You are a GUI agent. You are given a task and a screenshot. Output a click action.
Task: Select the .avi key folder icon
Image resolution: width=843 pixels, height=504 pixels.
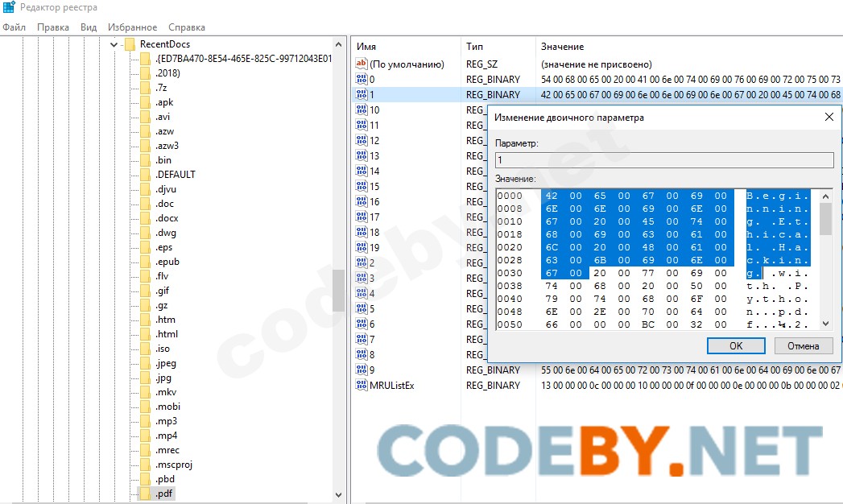point(145,117)
